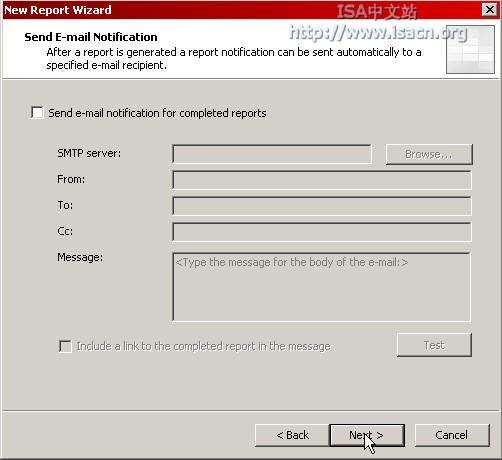This screenshot has height=460, width=502.
Task: Tick Include a link to completed report
Action: pyautogui.click(x=65, y=346)
